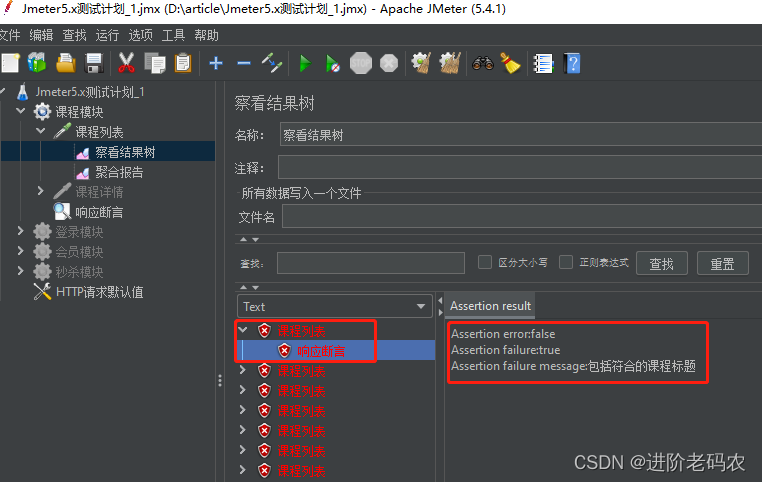This screenshot has width=762, height=482.
Task: Click the Paste clipboard icon
Action: (x=183, y=63)
